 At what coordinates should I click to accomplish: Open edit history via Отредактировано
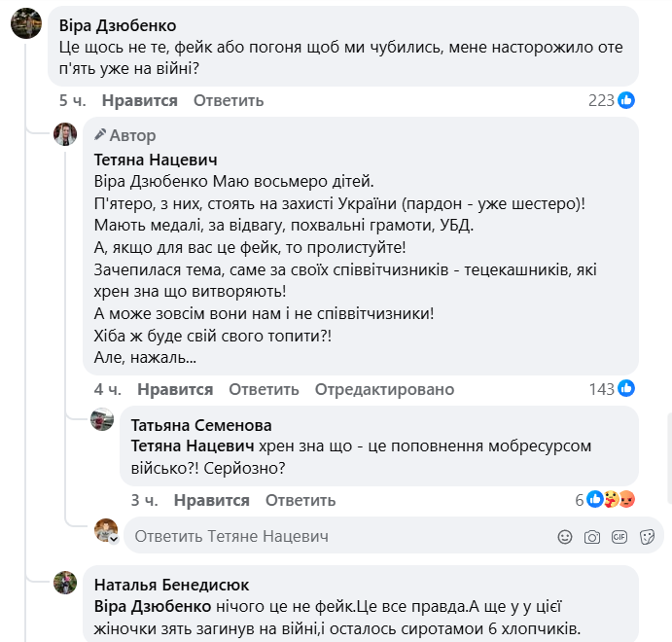click(384, 389)
